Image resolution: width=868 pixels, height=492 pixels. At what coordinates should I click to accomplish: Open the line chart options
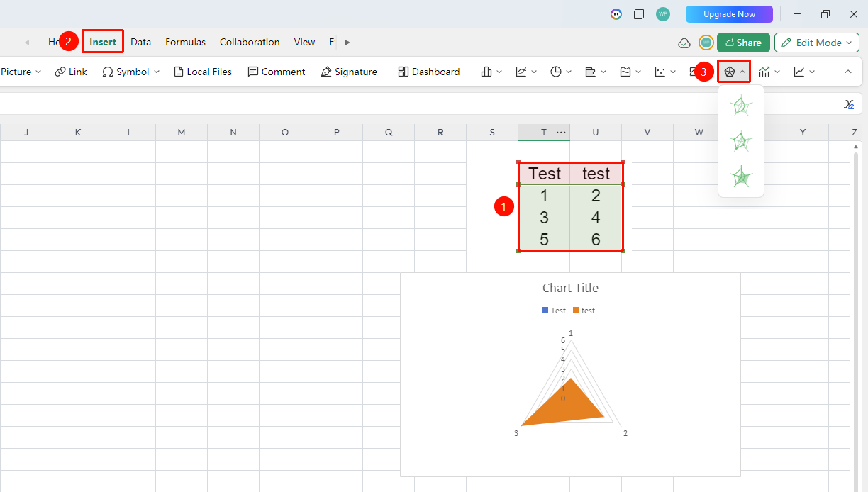526,72
